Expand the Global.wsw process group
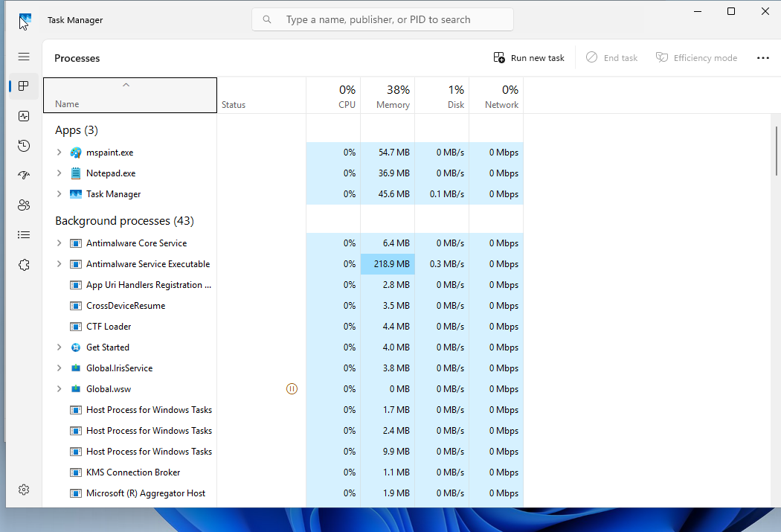Screen dimensions: 781x532 point(59,389)
